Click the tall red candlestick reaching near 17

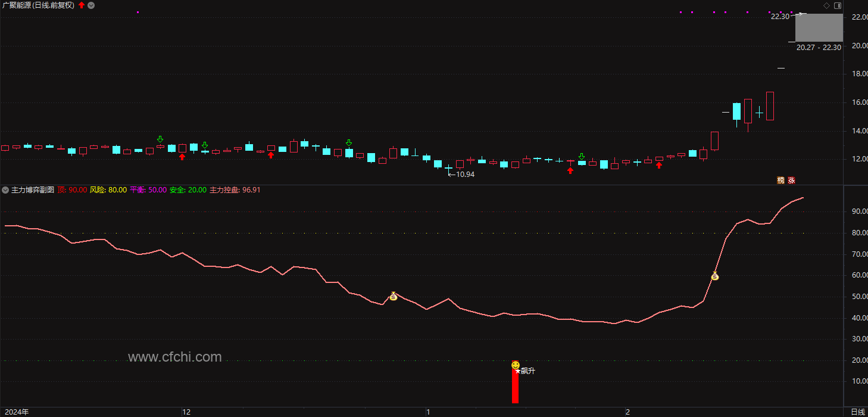[770, 106]
